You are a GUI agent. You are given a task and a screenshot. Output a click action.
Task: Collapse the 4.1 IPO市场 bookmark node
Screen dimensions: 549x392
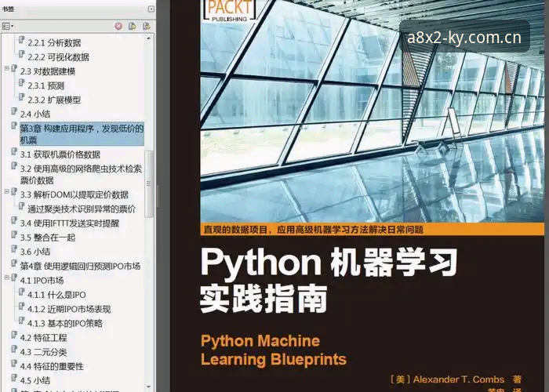[6, 278]
